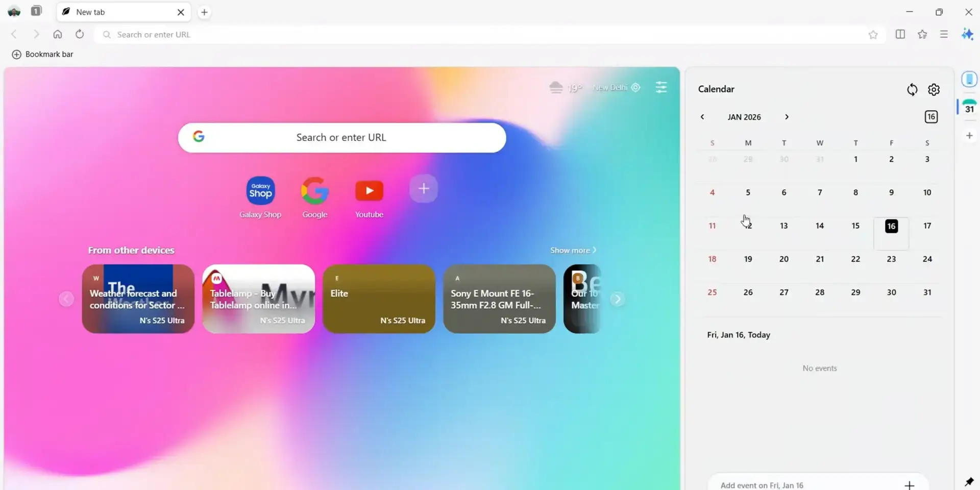Open Browsing assist sparkle icon
The height and width of the screenshot is (490, 980).
(968, 34)
